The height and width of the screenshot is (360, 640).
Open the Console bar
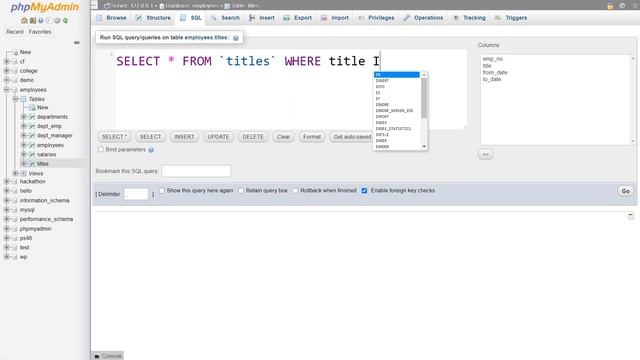click(108, 356)
